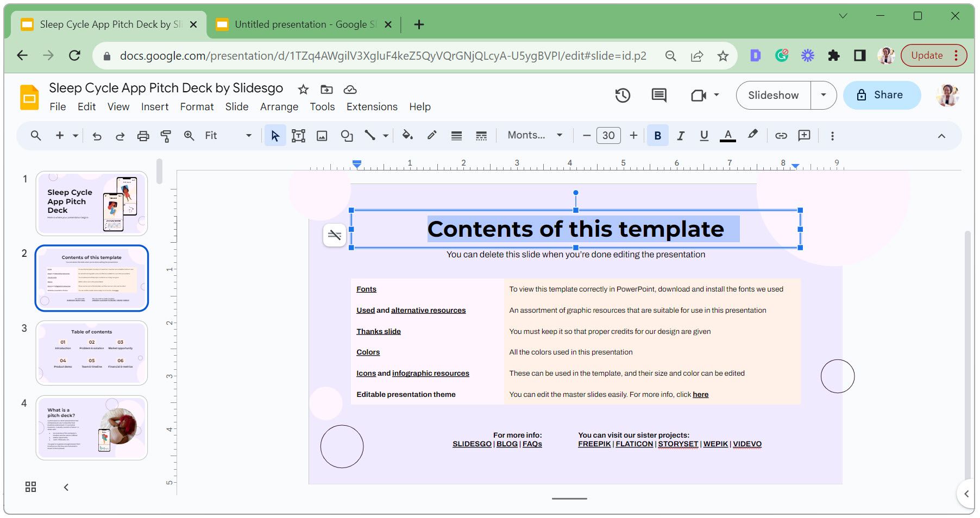Toggle italic formatting
This screenshot has height=518, width=980.
tap(680, 136)
